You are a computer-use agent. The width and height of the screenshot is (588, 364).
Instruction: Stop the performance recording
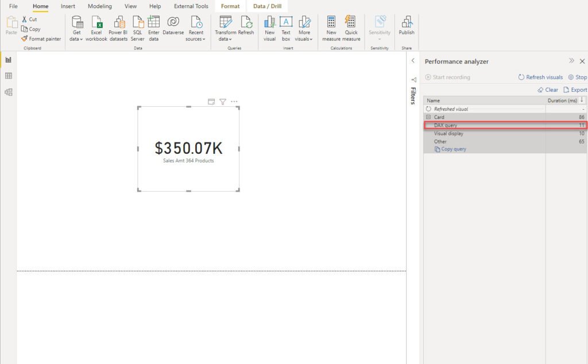pyautogui.click(x=578, y=78)
